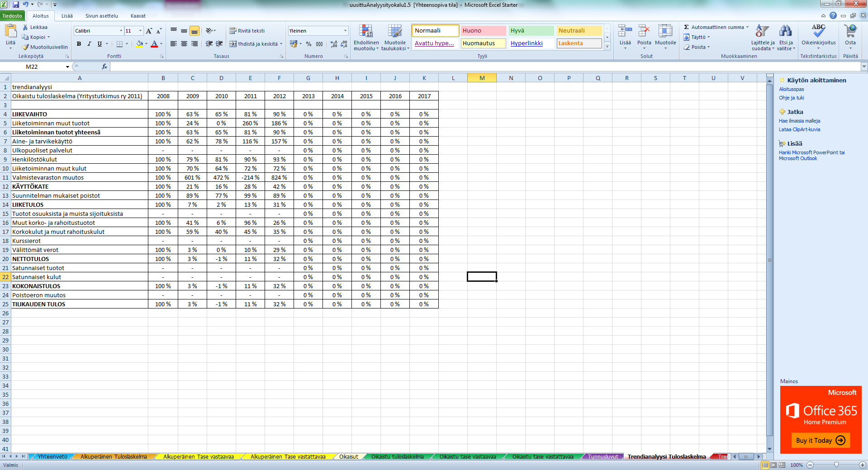
Task: Click the text orientation icon
Action: (x=209, y=31)
